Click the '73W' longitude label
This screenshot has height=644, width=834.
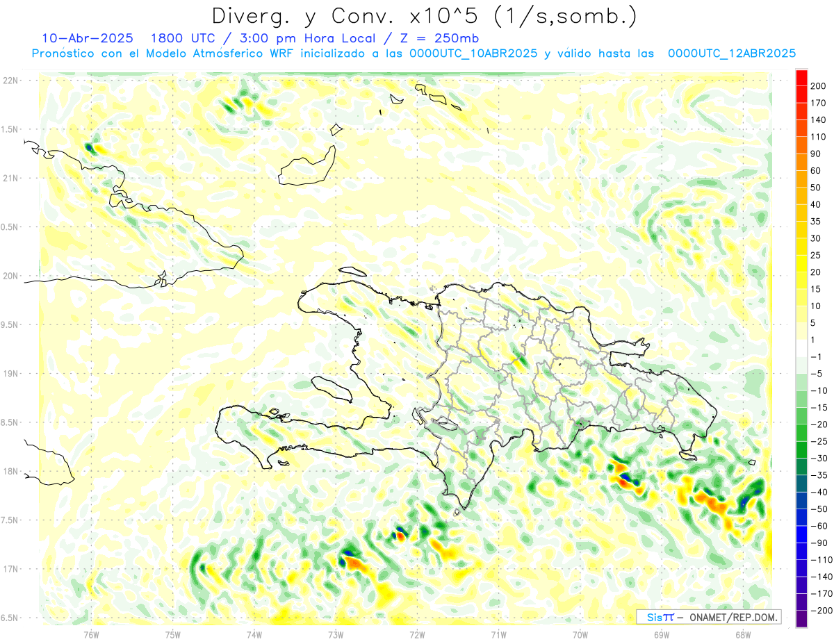(x=336, y=634)
